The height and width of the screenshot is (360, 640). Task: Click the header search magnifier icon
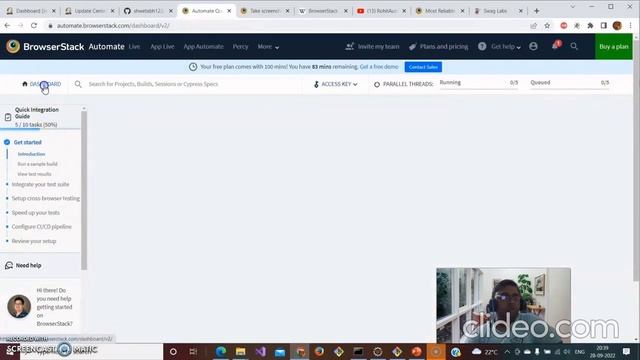(574, 47)
